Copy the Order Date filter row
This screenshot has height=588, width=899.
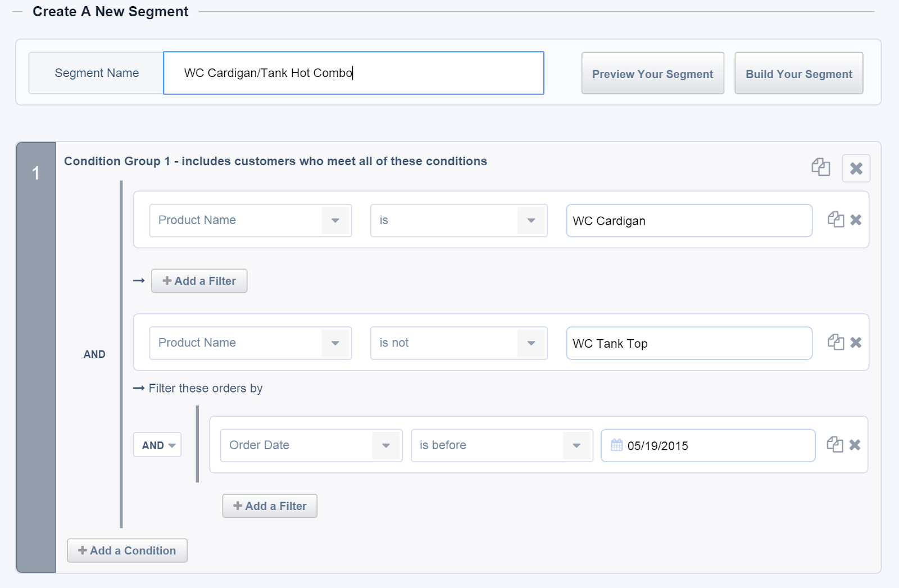pos(834,445)
